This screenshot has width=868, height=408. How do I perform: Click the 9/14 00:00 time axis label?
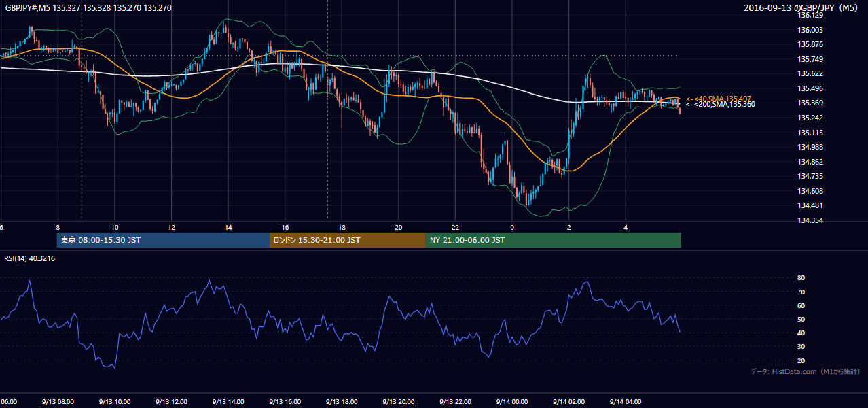pyautogui.click(x=512, y=402)
